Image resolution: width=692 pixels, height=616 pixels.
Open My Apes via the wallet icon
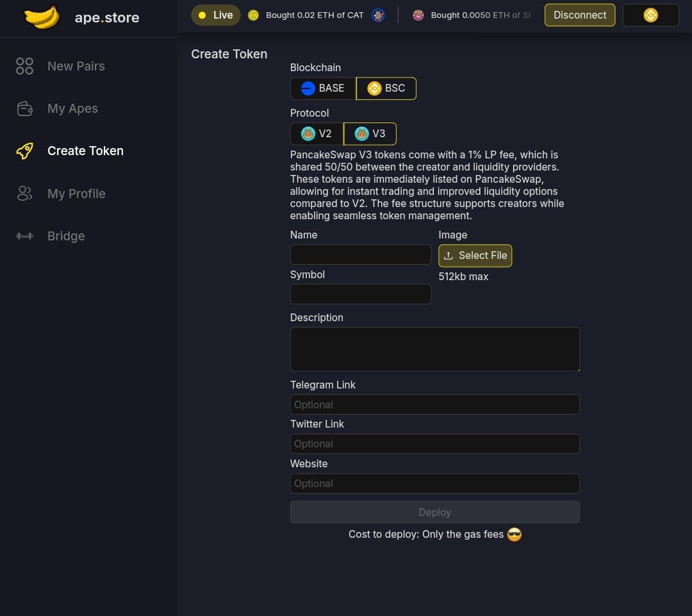tap(24, 108)
